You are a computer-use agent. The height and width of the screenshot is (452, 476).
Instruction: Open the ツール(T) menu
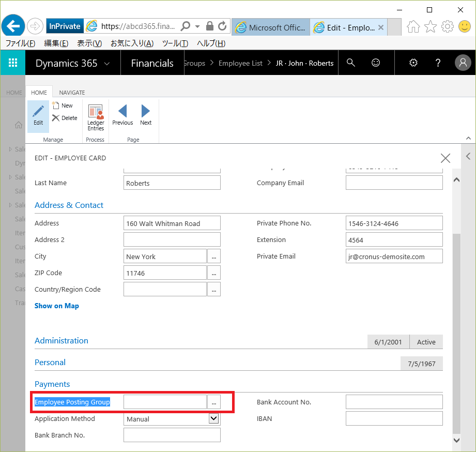175,43
